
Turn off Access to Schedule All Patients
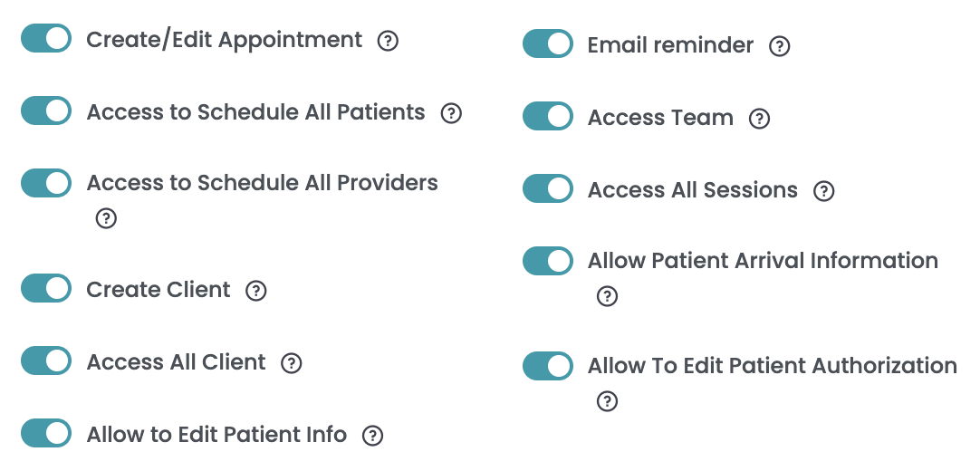tap(46, 111)
